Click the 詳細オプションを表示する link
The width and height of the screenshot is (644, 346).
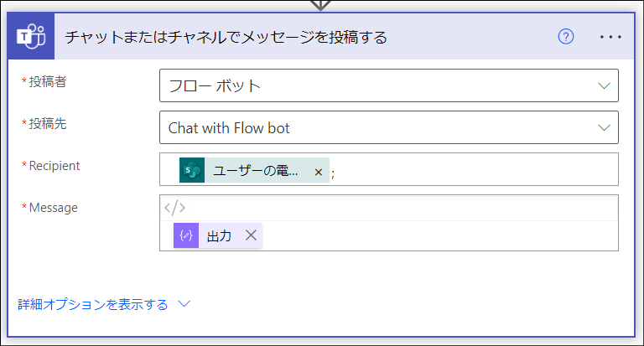92,304
